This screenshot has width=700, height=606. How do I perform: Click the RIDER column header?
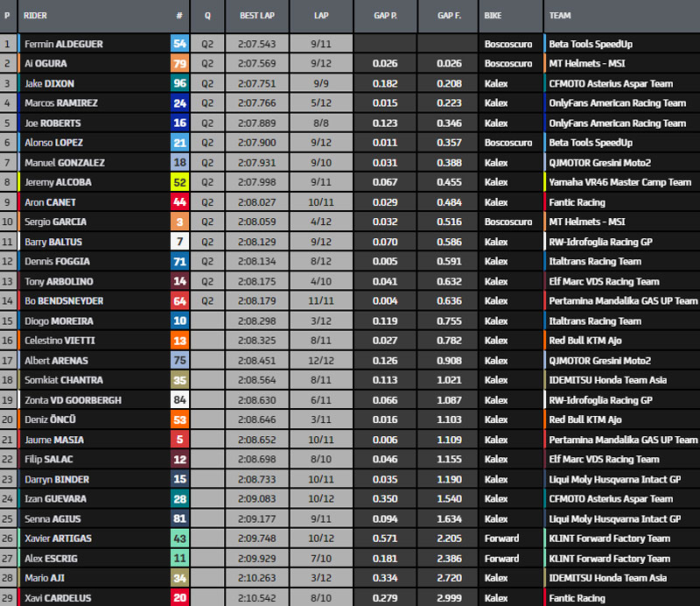(x=36, y=16)
